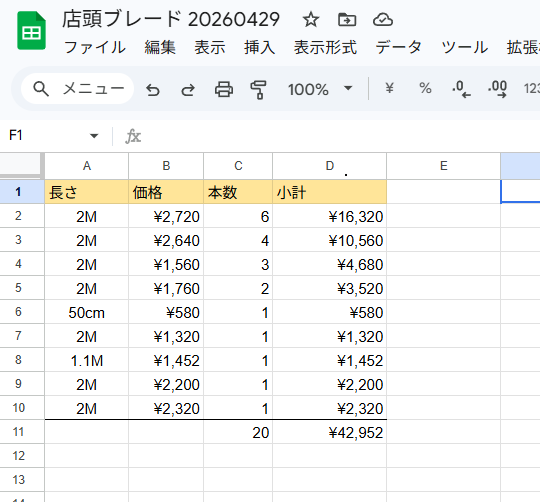Open the データ menu
The image size is (540, 502).
click(x=398, y=48)
